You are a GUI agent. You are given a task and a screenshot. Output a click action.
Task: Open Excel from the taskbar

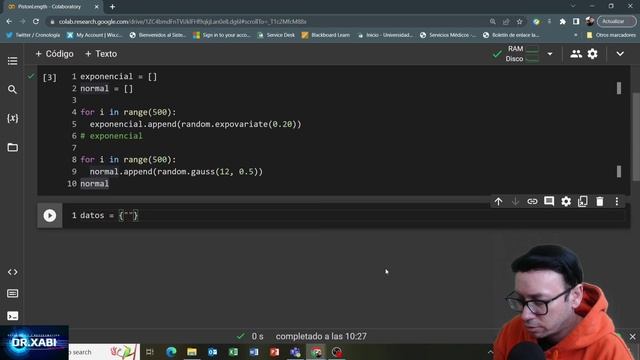(233, 352)
